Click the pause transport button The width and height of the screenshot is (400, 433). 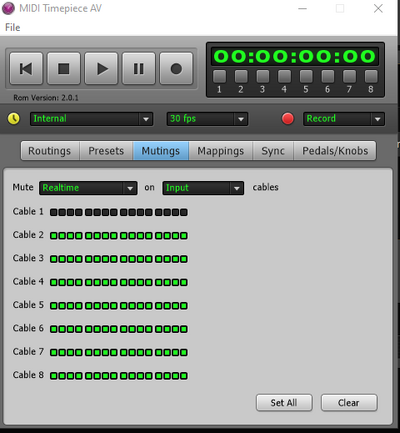point(139,69)
